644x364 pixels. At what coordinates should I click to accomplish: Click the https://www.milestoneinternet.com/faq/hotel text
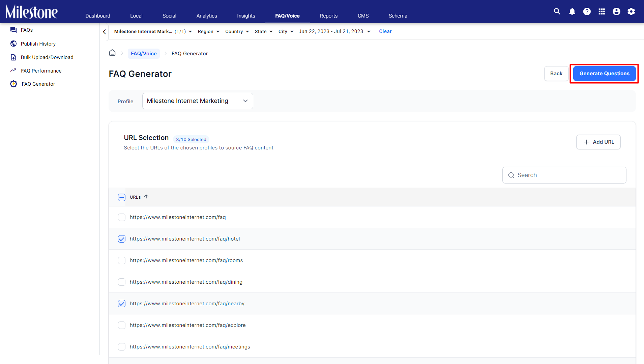pos(185,239)
